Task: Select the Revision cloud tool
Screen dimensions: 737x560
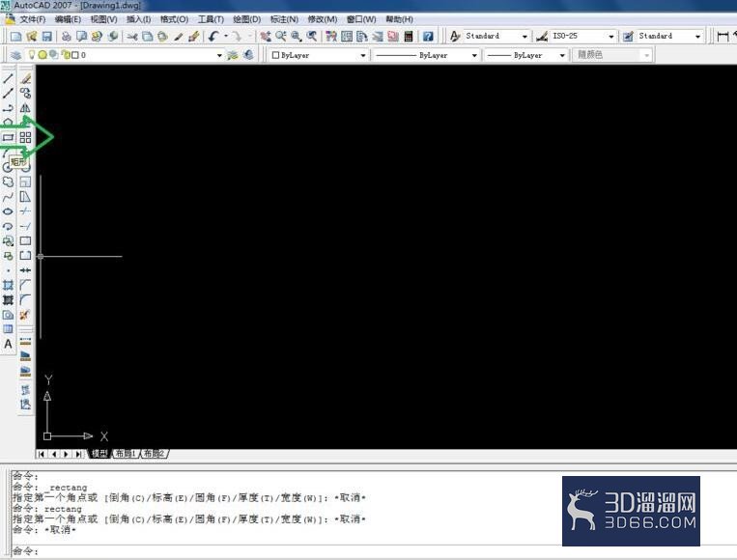Action: click(x=8, y=182)
